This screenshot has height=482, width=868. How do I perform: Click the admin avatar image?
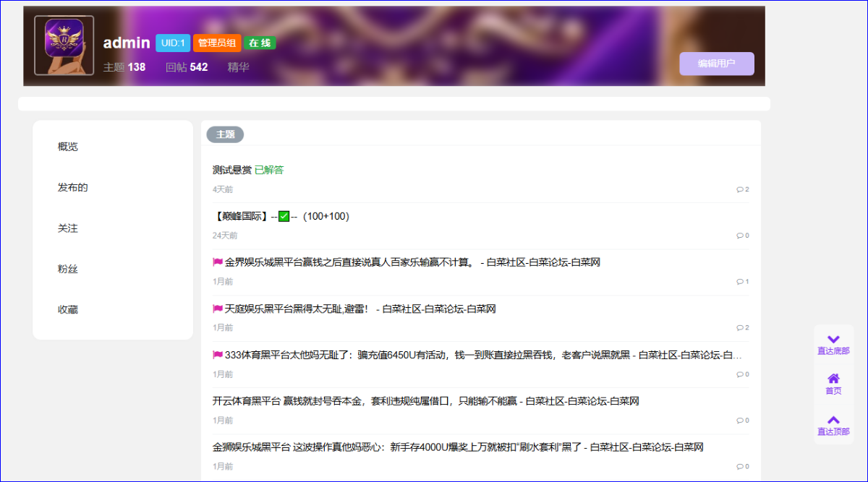click(64, 46)
